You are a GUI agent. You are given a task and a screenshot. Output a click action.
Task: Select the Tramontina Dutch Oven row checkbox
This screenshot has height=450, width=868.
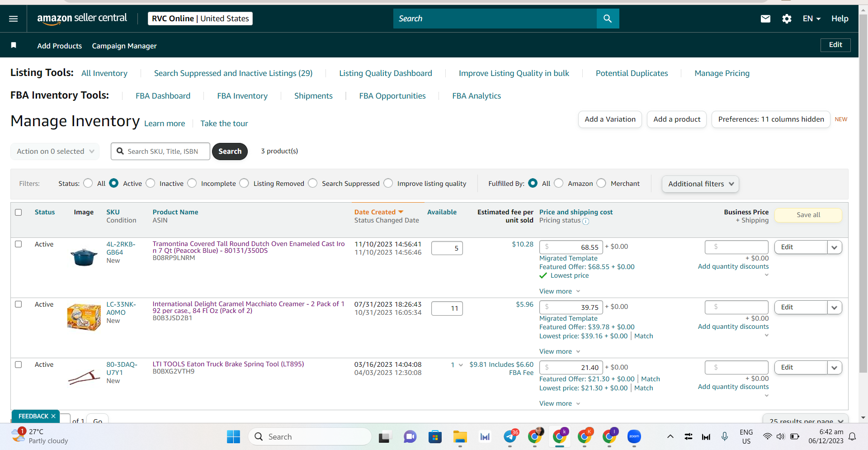19,244
